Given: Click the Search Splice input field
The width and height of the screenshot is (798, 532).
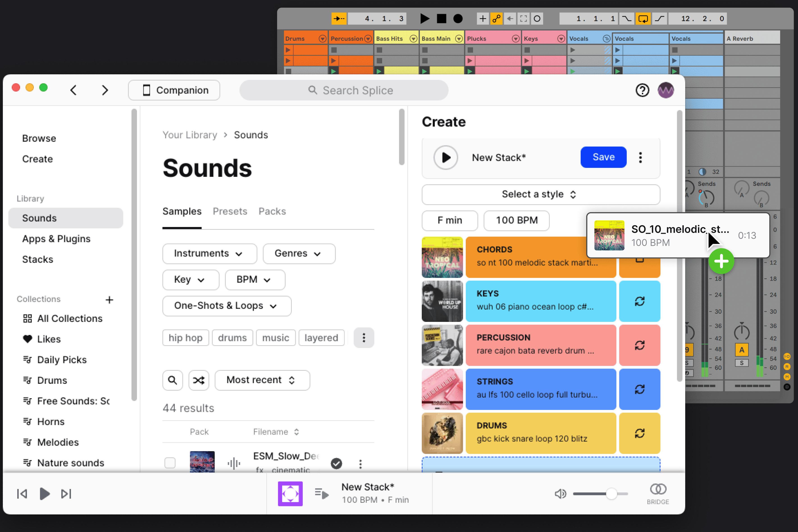Looking at the screenshot, I should coord(344,90).
